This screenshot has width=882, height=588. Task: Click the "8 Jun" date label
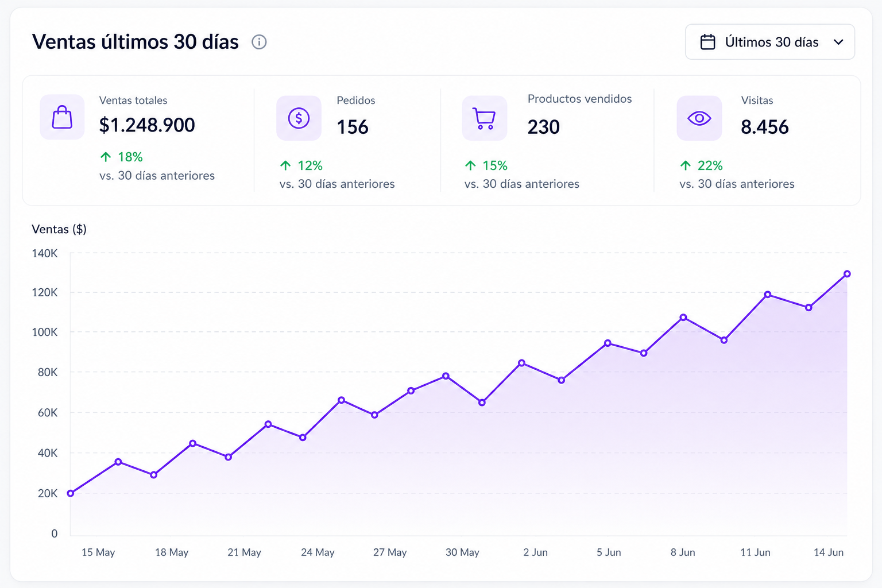point(683,552)
